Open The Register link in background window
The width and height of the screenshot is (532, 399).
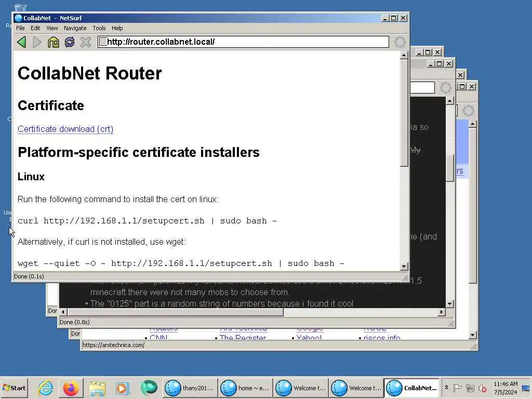tap(243, 338)
